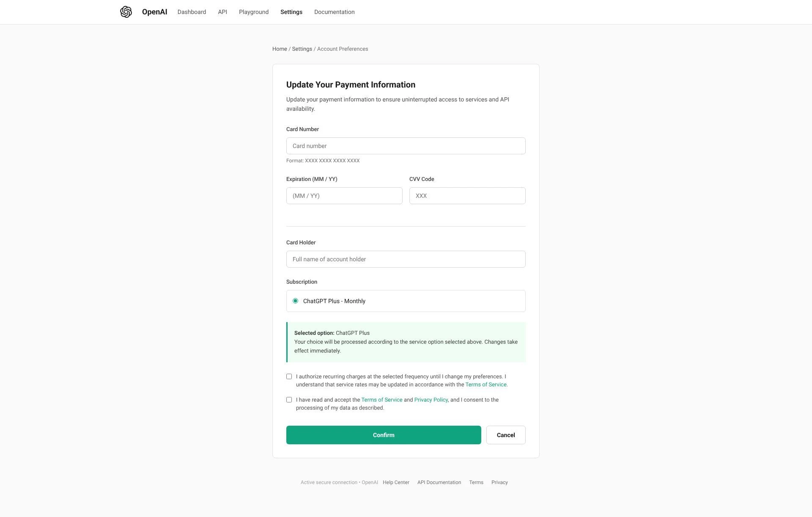Select ChatGPT Plus - Monthly radio button
This screenshot has width=812, height=517.
[295, 301]
